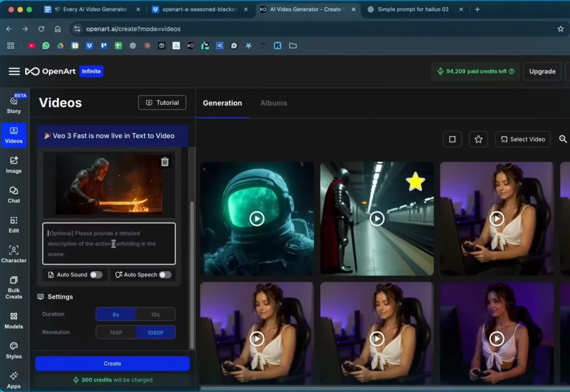Turn on Auto Speech toggle
Screen dimensions: 570x392
pyautogui.click(x=165, y=275)
